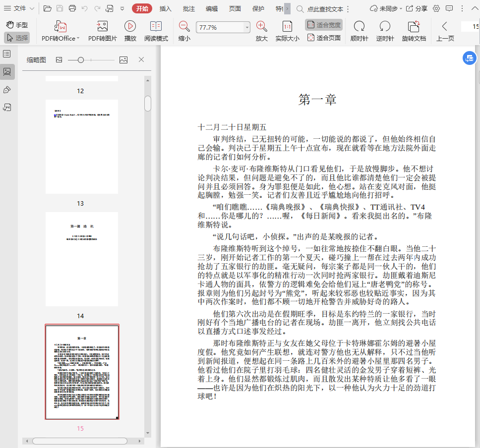Click 旋转文档 rotate document

click(x=414, y=31)
